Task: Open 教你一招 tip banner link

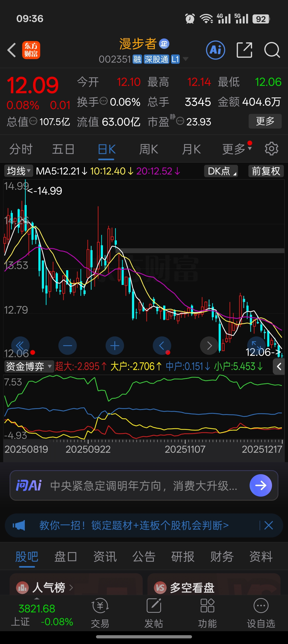Action: [x=134, y=525]
